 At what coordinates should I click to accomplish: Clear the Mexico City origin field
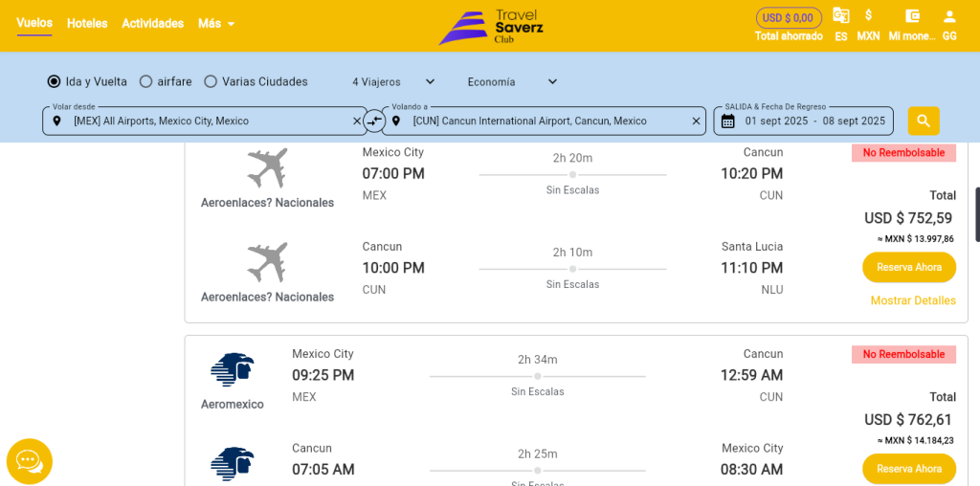(x=357, y=121)
